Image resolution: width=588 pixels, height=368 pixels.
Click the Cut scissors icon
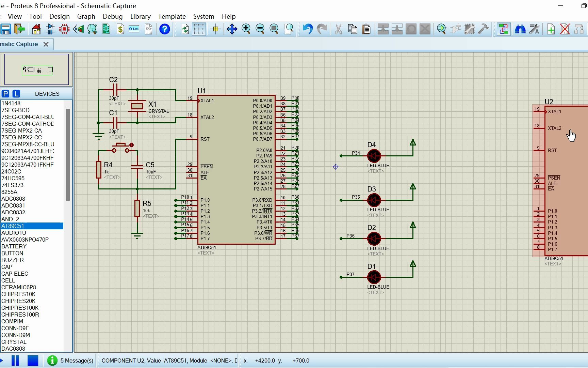click(x=338, y=29)
